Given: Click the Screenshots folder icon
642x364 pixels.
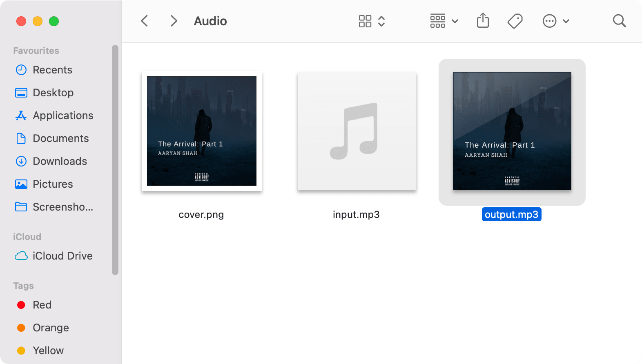Looking at the screenshot, I should [21, 207].
